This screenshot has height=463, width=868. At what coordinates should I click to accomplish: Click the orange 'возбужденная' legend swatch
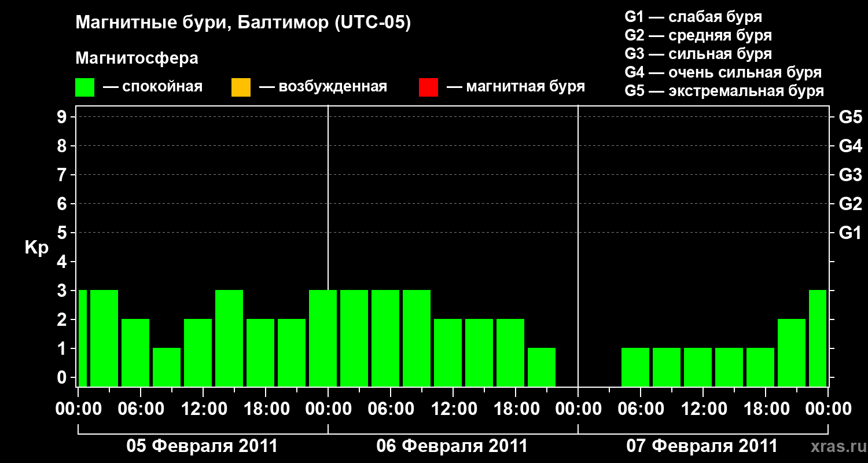coord(241,87)
